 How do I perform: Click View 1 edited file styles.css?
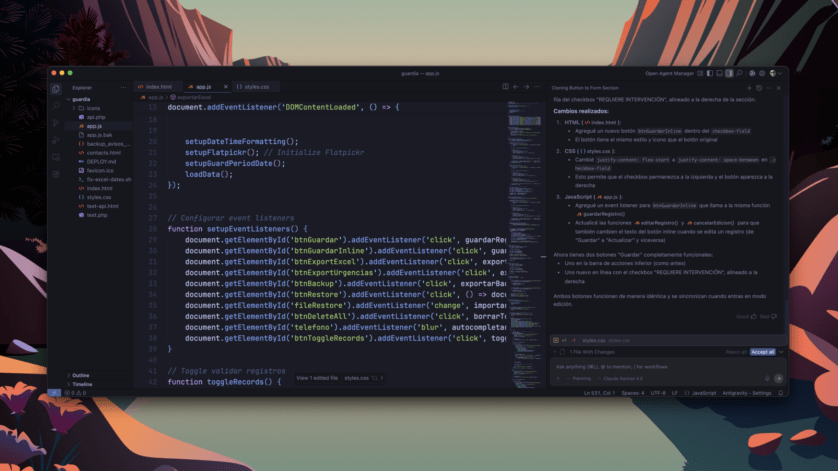click(x=339, y=378)
